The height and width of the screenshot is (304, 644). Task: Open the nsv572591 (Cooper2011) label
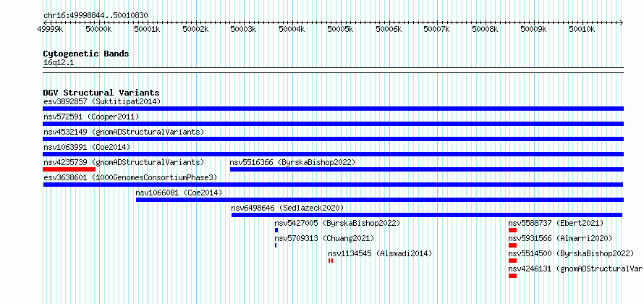tap(91, 117)
